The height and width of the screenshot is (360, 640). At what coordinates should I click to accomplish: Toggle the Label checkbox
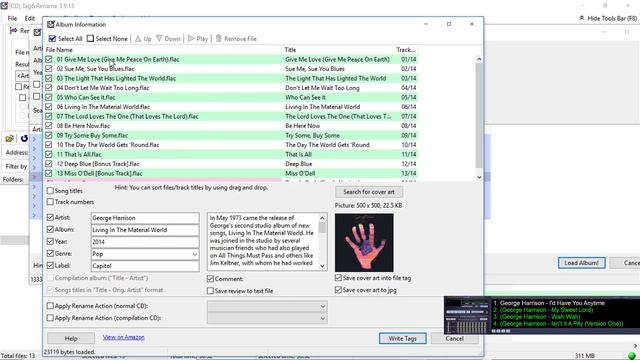(50, 265)
